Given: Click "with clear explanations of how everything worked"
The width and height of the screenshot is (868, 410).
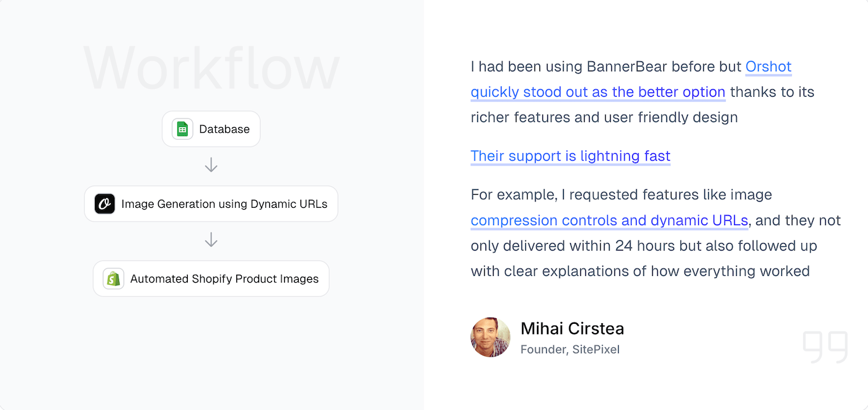Looking at the screenshot, I should click(x=640, y=271).
